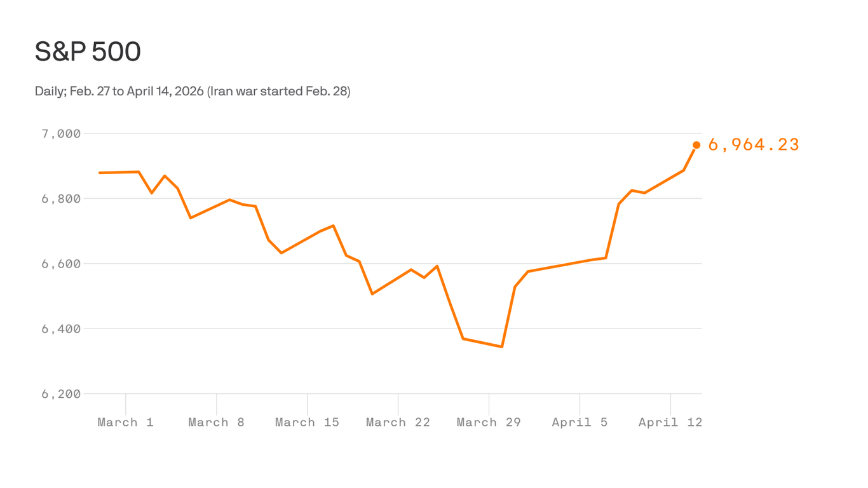
Task: Select the March 29 date label
Action: pos(489,423)
